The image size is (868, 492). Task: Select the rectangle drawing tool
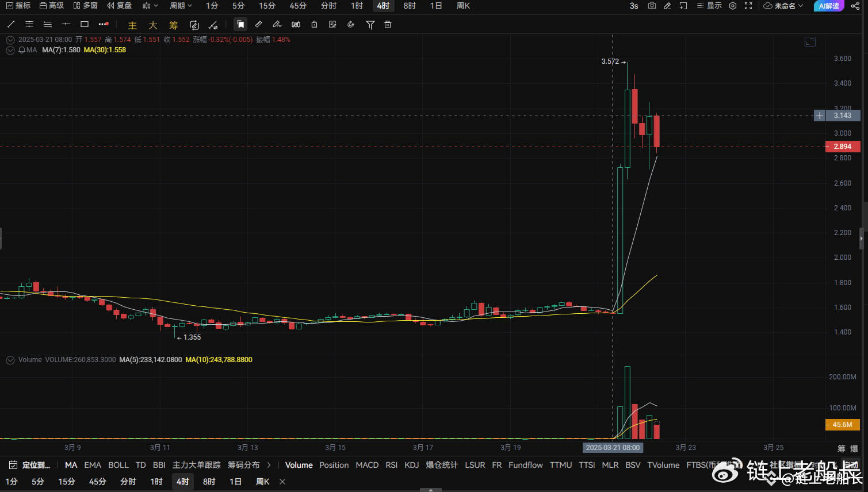tap(85, 25)
